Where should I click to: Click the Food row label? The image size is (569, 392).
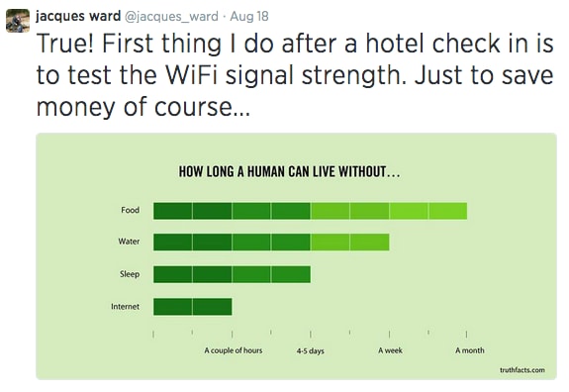click(x=131, y=210)
